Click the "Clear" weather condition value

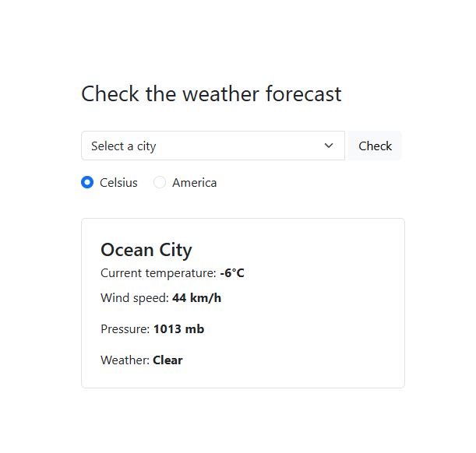pyautogui.click(x=167, y=360)
